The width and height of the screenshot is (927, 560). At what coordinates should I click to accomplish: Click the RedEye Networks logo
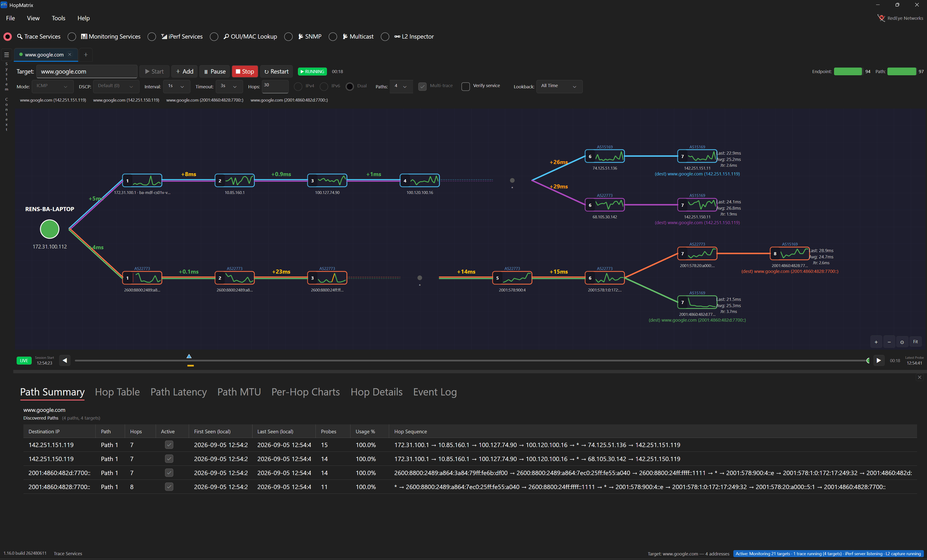click(881, 18)
